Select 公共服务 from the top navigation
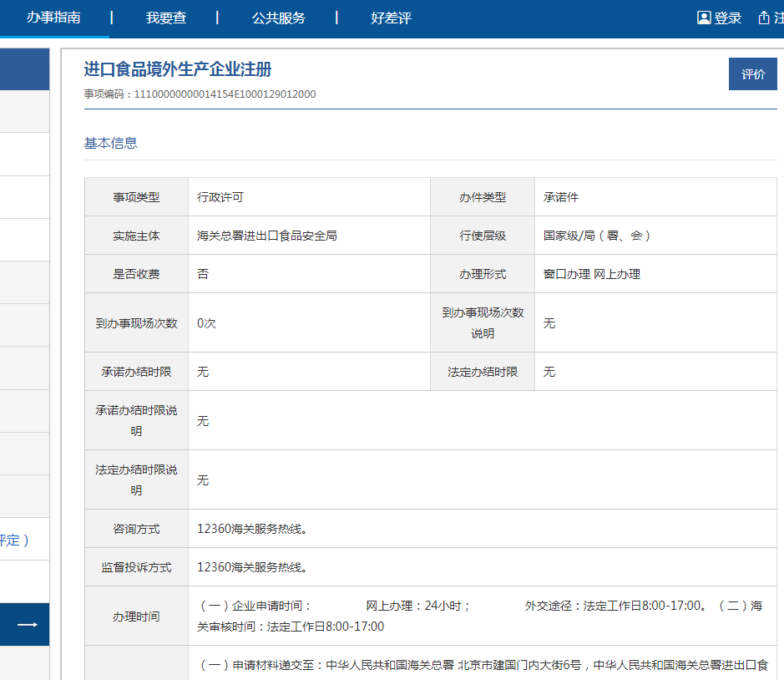 pyautogui.click(x=278, y=18)
